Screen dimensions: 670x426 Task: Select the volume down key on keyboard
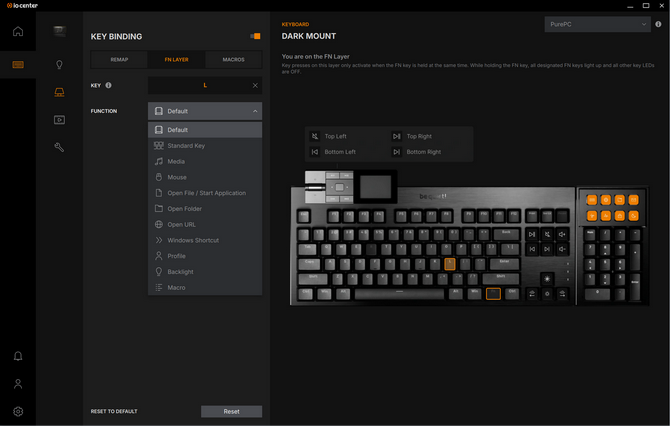click(562, 249)
